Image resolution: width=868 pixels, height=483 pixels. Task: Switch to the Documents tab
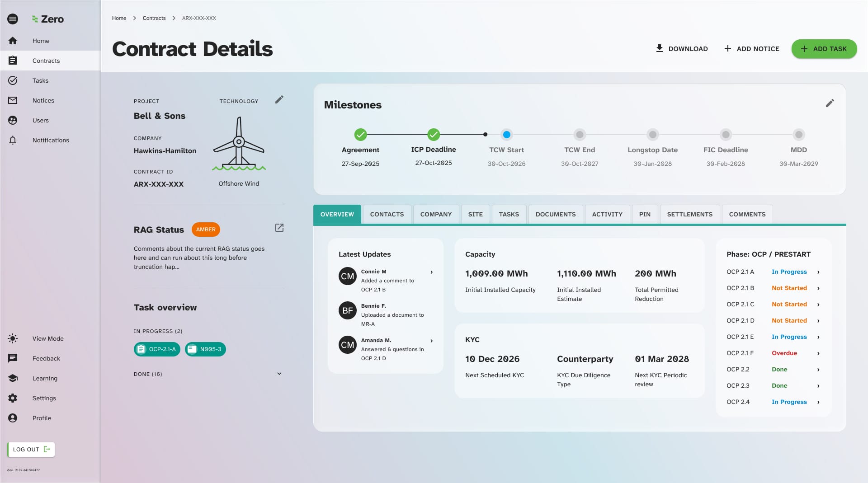555,214
